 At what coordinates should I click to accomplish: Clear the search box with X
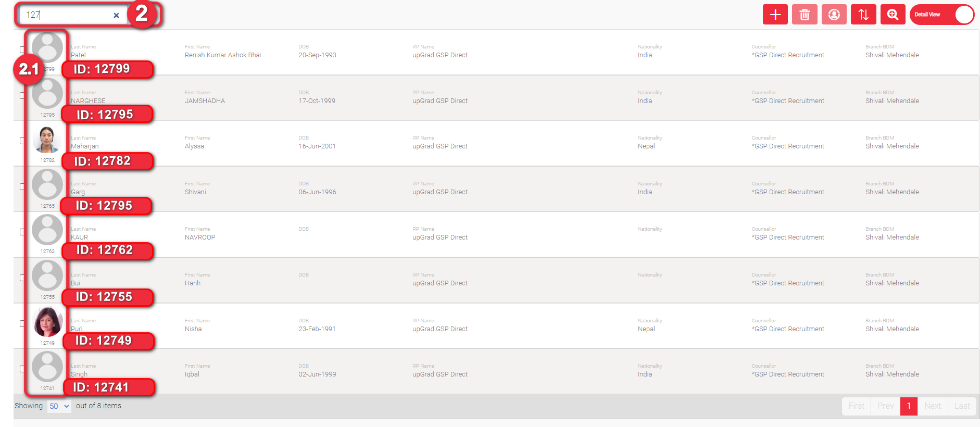coord(116,15)
